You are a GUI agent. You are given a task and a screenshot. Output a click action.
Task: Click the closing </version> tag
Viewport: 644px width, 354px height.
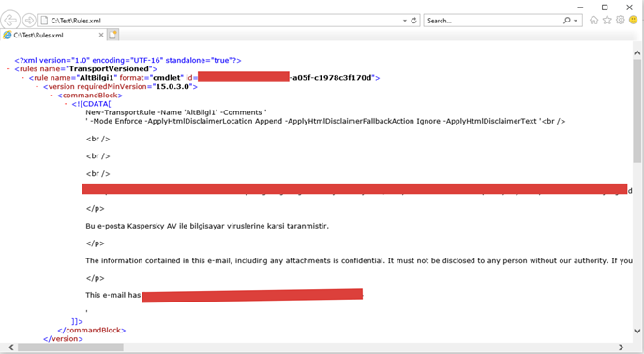(x=63, y=338)
